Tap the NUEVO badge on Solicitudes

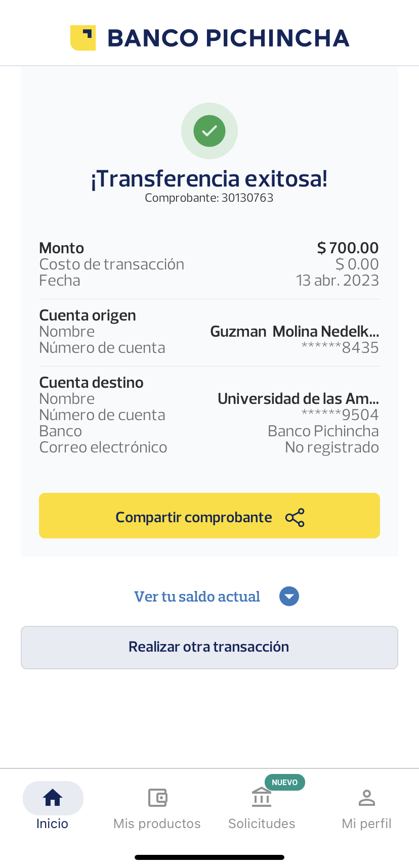click(284, 782)
